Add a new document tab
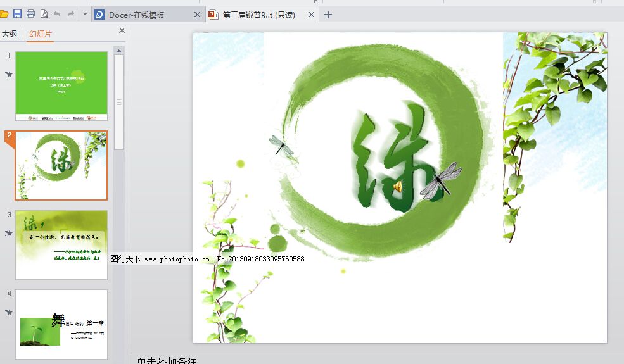 pos(328,15)
